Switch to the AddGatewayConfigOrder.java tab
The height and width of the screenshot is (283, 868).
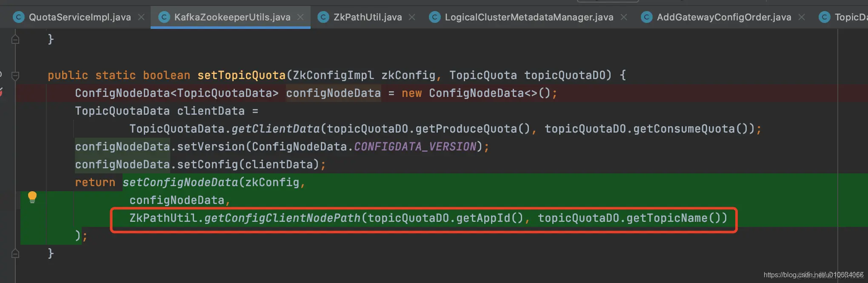724,17
